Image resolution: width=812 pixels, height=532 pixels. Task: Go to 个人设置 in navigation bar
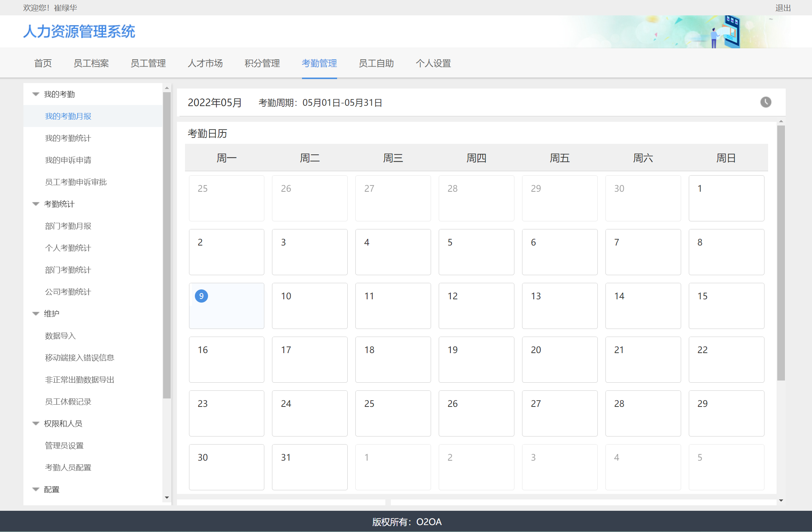click(x=433, y=63)
